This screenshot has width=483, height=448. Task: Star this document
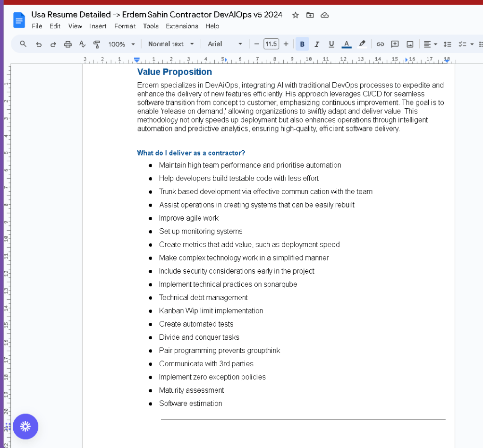point(296,15)
